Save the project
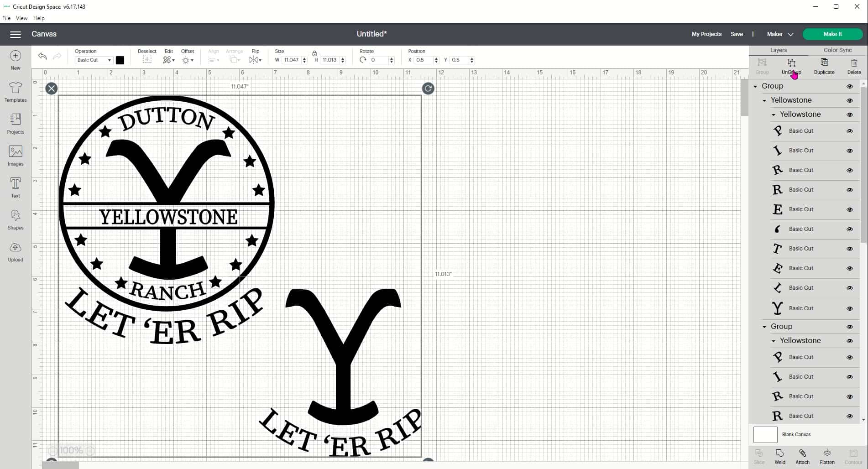868x469 pixels. [737, 34]
